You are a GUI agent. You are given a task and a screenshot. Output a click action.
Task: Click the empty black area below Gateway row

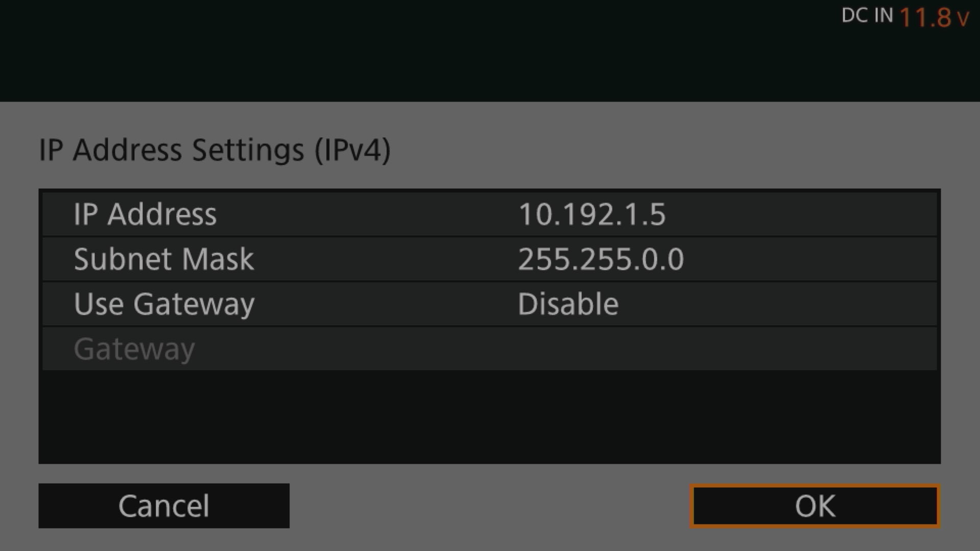pos(489,416)
